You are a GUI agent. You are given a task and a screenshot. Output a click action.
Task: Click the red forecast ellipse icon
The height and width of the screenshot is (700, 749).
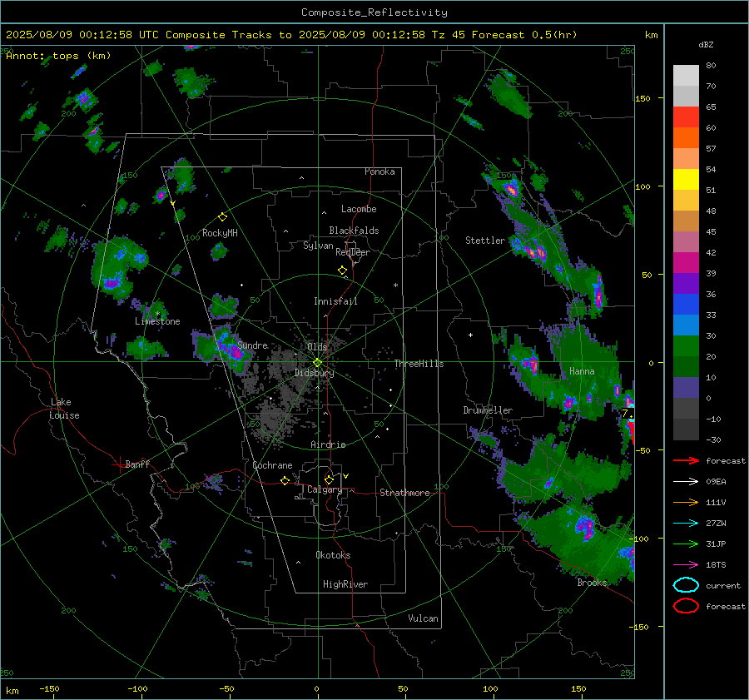[x=686, y=606]
